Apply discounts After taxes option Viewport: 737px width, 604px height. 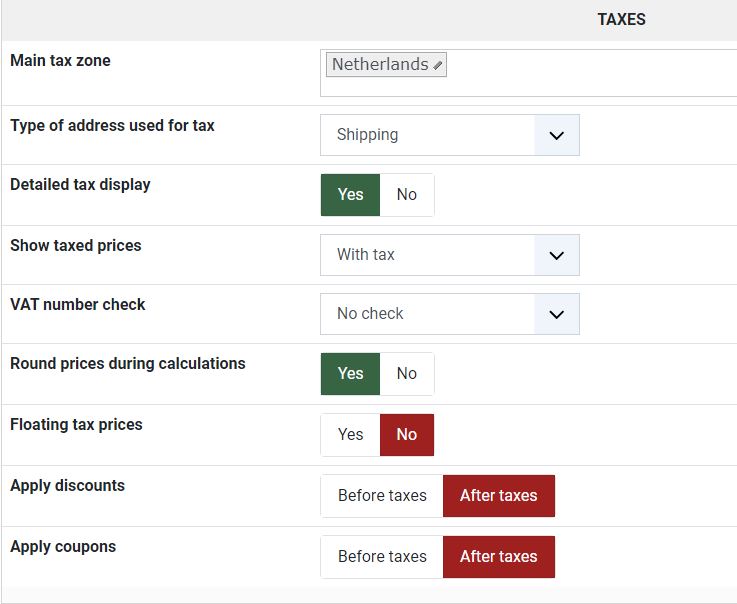pos(498,496)
